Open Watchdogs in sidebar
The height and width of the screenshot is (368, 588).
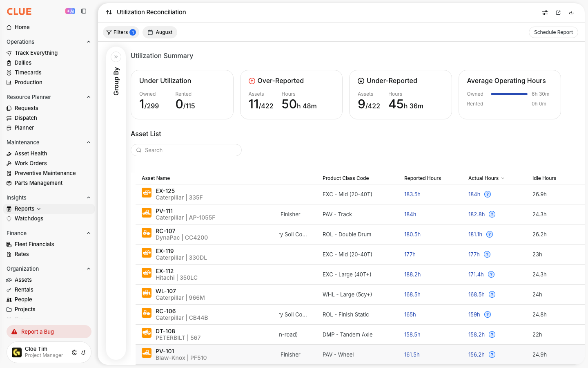29,218
